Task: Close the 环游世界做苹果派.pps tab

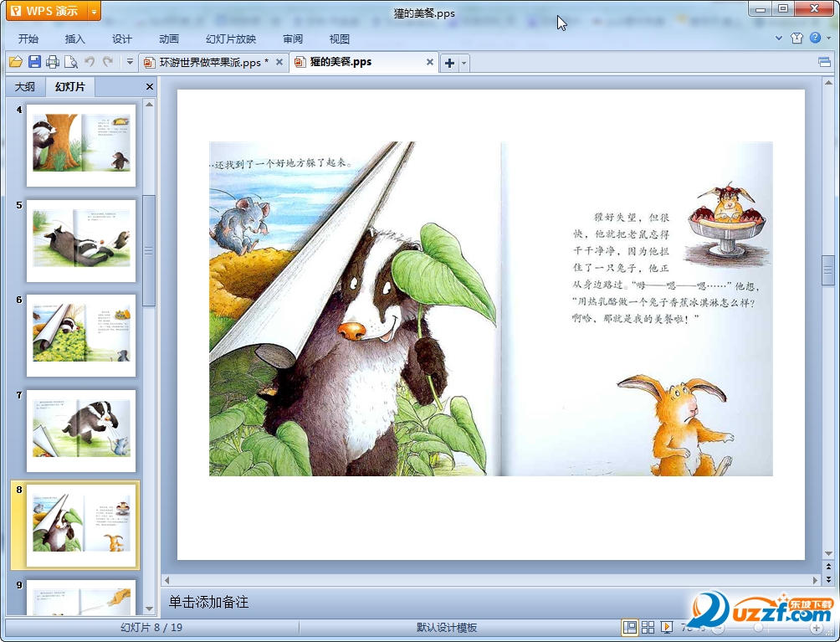Action: 279,62
